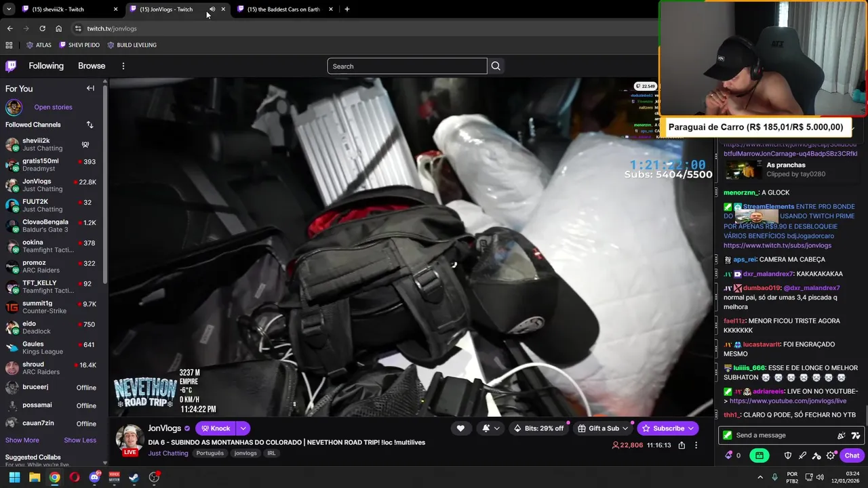Click Show More channels
This screenshot has height=488, width=868.
22,440
